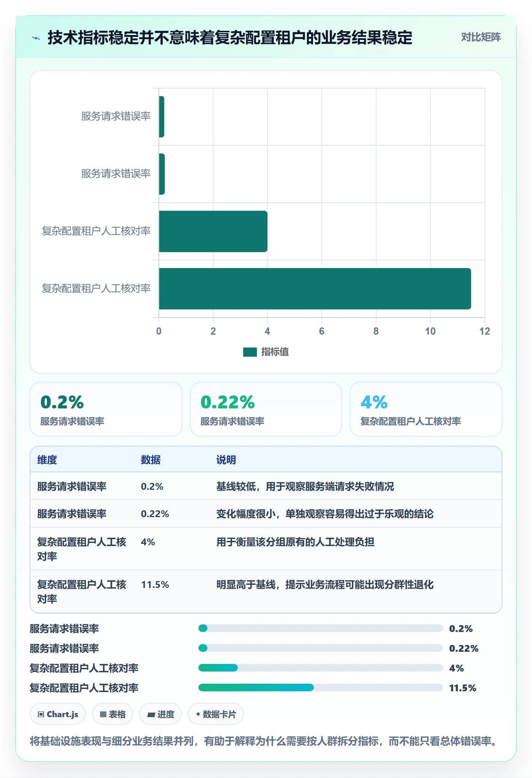Click the description 用于衡量该分组原有的人工处理负担
The image size is (532, 778).
295,542
